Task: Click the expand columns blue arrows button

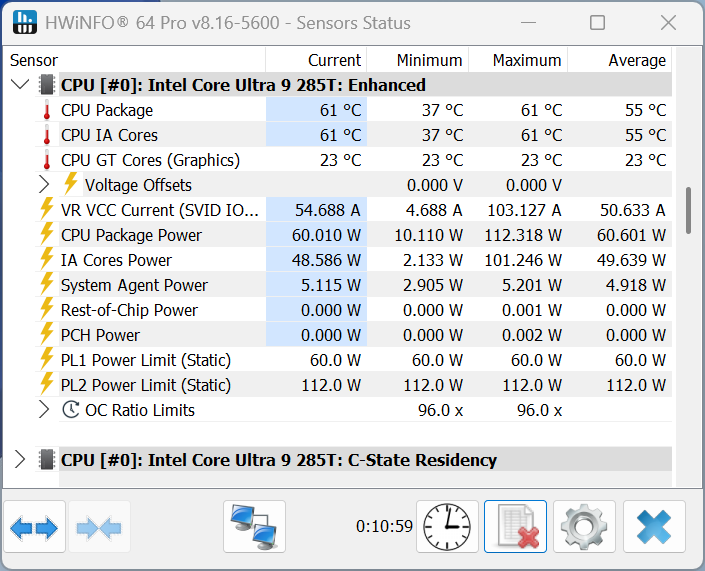Action: click(34, 526)
